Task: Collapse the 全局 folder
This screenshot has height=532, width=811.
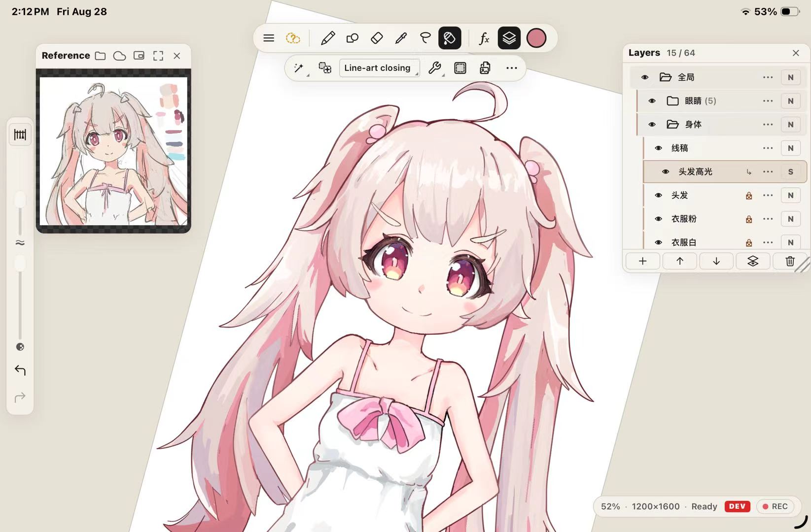Action: 666,77
